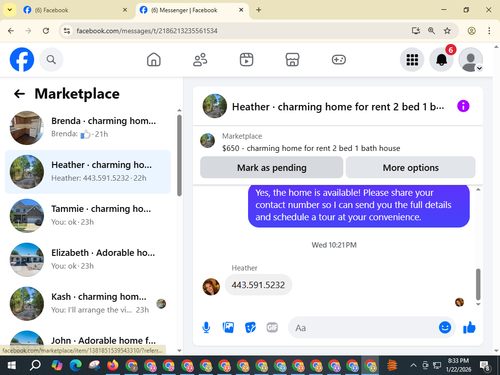Open the account profile avatar menu

471,60
